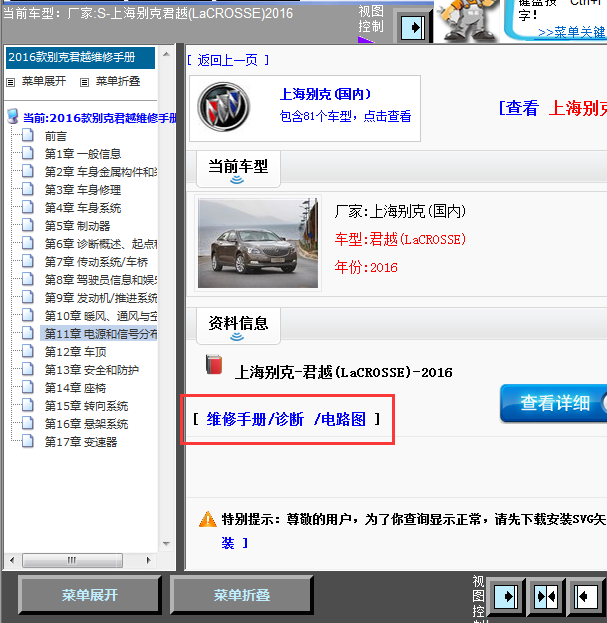Screen dimensions: 607x623
Task: Click 包含81个车型，点击查看 link
Action: pyautogui.click(x=346, y=116)
